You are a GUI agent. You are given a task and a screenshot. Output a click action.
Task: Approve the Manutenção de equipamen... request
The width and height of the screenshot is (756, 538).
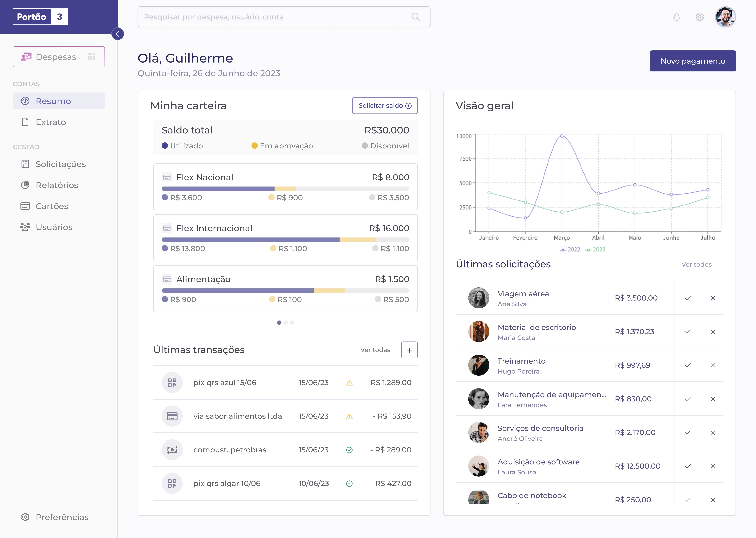687,399
